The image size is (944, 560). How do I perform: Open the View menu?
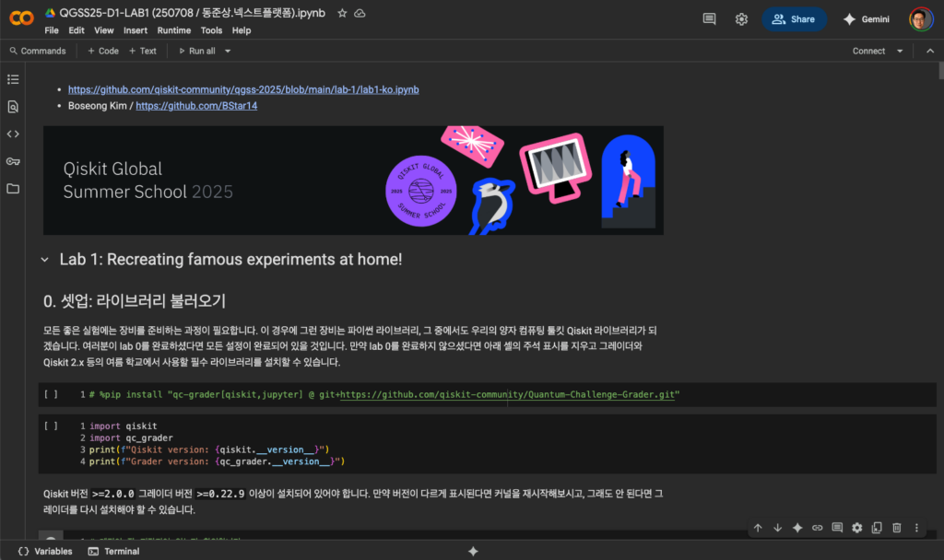(x=103, y=30)
